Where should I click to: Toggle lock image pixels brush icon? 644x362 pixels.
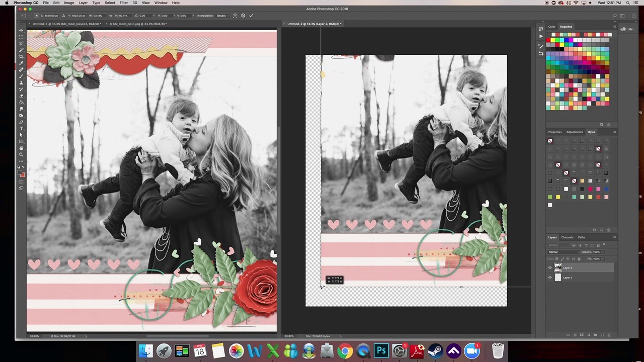[x=562, y=259]
